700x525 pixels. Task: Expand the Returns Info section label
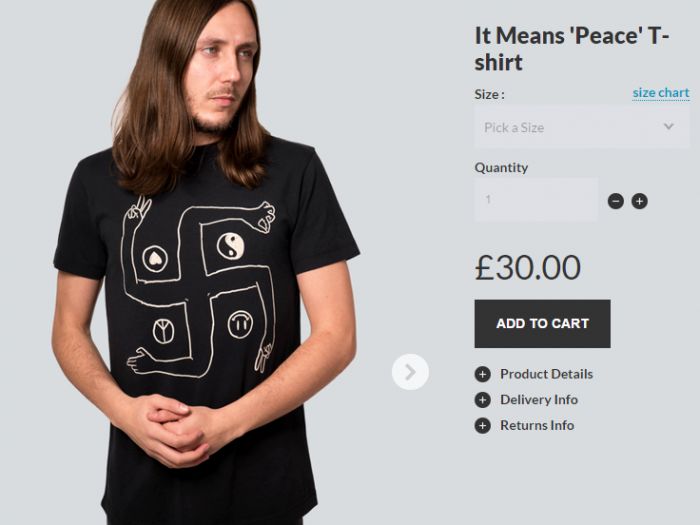point(537,426)
